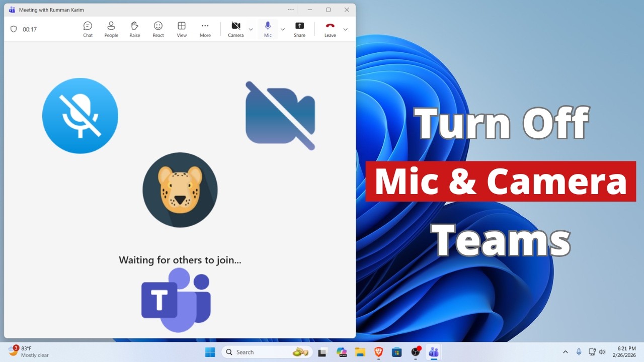Mute the Mic in meeting toolbar
Image resolution: width=644 pixels, height=362 pixels.
[268, 29]
